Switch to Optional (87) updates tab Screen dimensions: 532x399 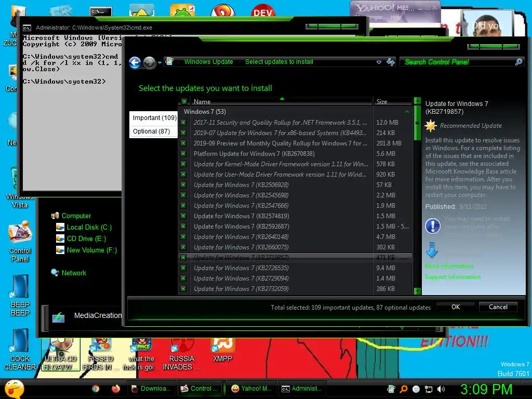(154, 131)
